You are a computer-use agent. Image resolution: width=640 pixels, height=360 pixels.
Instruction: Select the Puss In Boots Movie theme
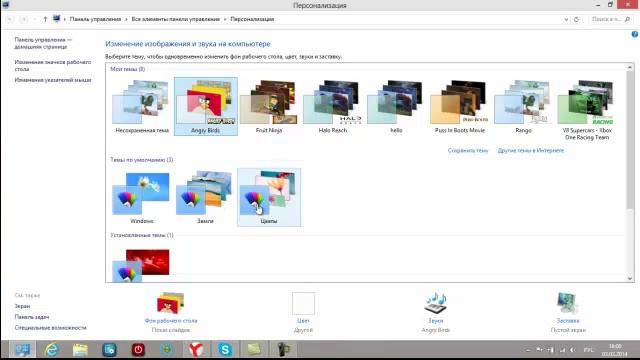(x=460, y=106)
